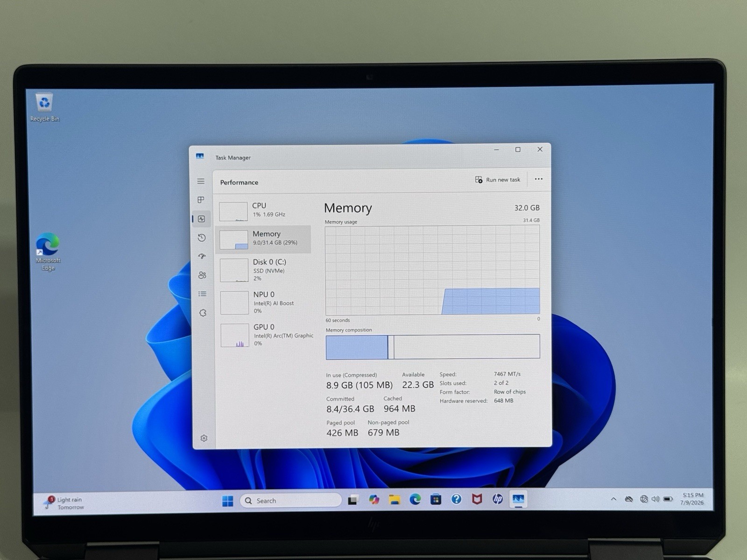Open the Services puzzle icon
747x560 pixels.
203,313
